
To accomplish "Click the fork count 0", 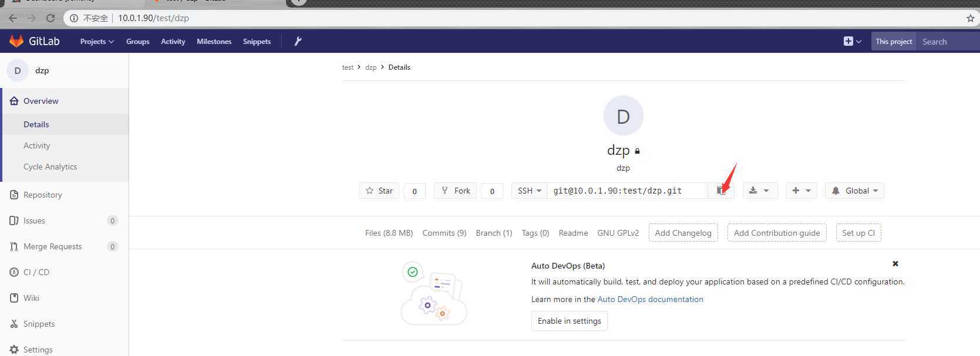I will coord(492,191).
